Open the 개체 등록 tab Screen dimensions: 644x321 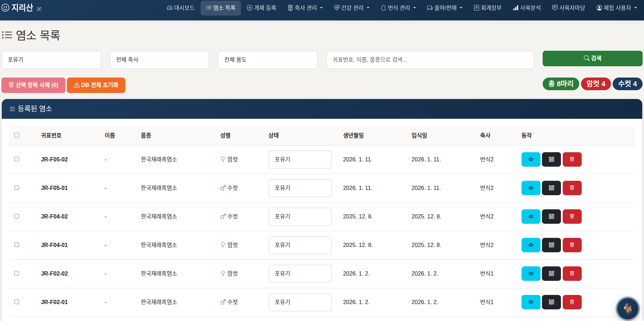tap(261, 7)
